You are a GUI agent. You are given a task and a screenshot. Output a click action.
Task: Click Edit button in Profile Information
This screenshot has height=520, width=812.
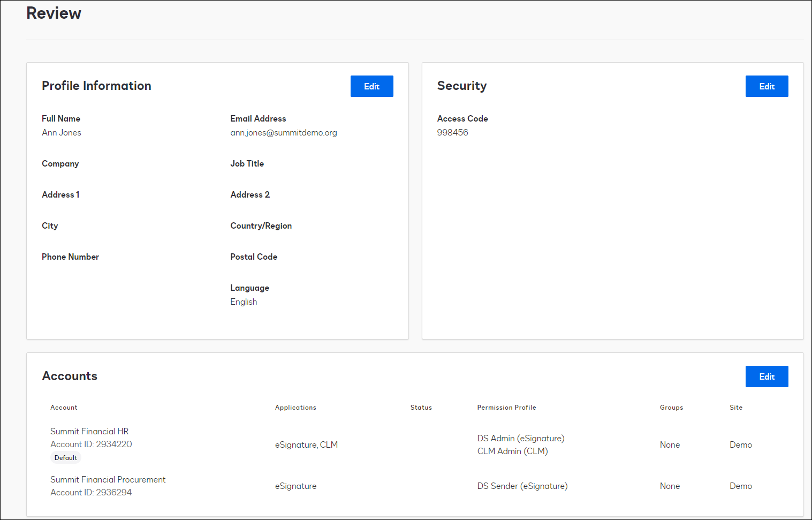(371, 86)
